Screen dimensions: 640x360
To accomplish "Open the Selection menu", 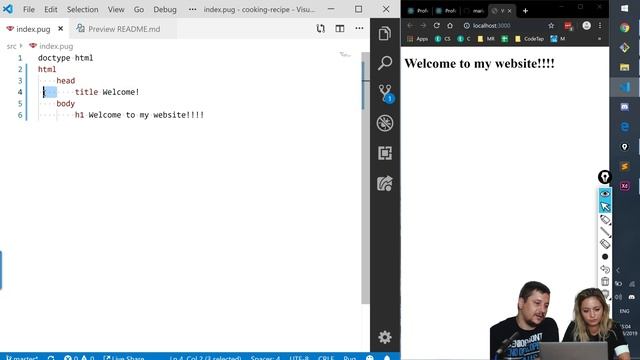I will coord(82,9).
